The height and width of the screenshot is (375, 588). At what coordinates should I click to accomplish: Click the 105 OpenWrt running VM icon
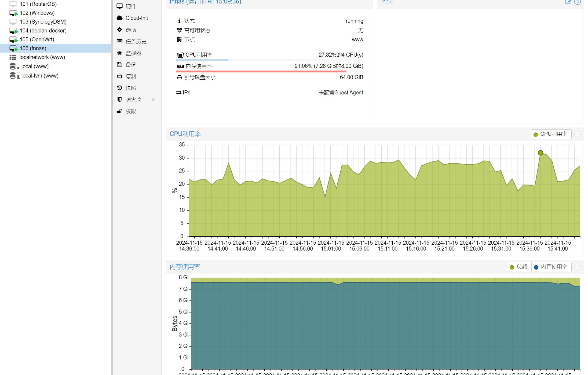pos(13,39)
